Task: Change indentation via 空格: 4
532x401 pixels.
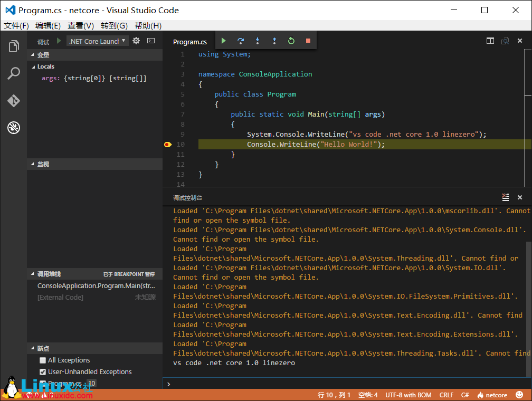Action: pyautogui.click(x=368, y=395)
